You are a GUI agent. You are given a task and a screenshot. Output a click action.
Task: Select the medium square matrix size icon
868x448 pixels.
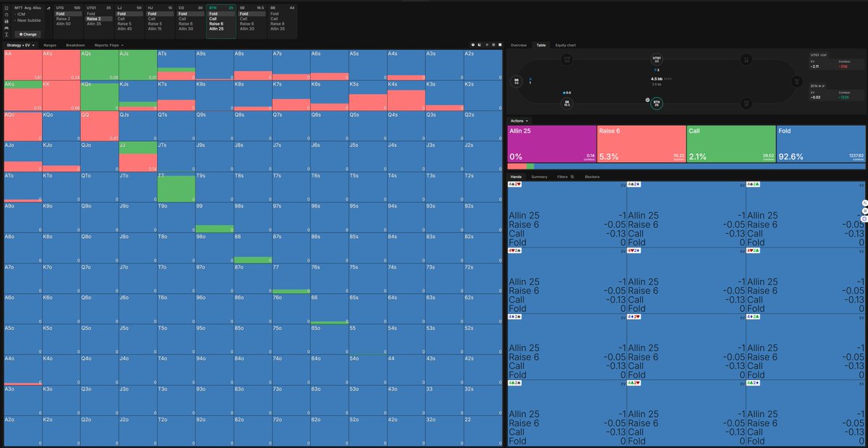pos(492,45)
